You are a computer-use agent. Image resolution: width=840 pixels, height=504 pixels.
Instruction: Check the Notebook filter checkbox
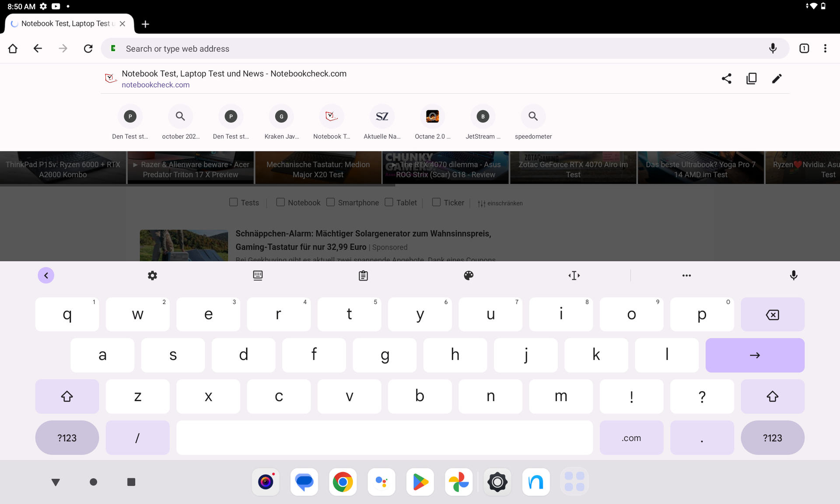280,202
